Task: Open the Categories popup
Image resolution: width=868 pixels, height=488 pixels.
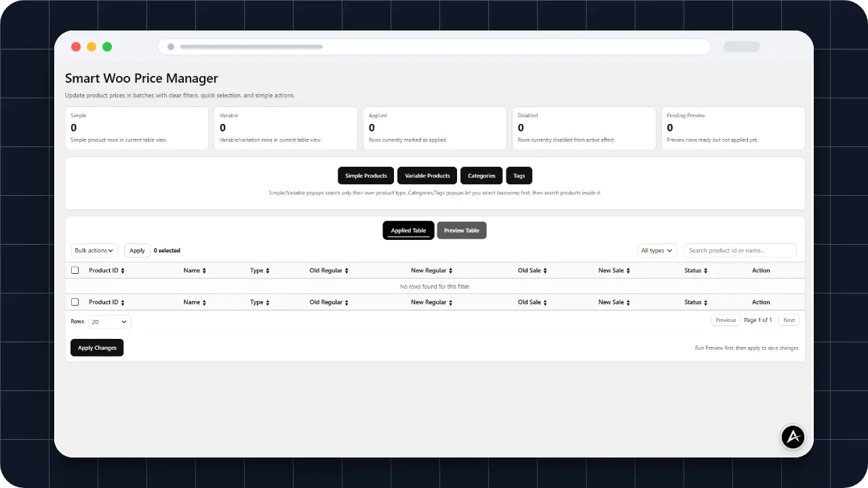Action: [x=481, y=176]
